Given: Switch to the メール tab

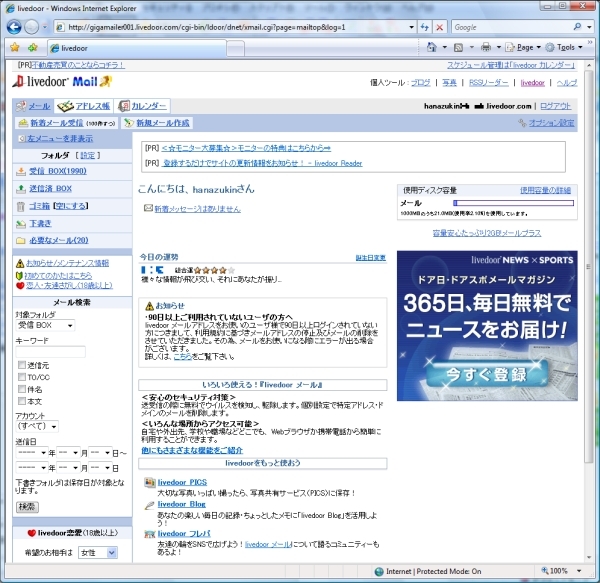Looking at the screenshot, I should pos(33,106).
